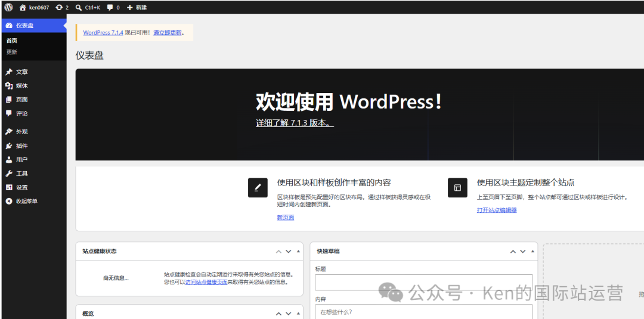Click the 快速草稿 panel title
This screenshot has height=319, width=644.
(x=328, y=251)
